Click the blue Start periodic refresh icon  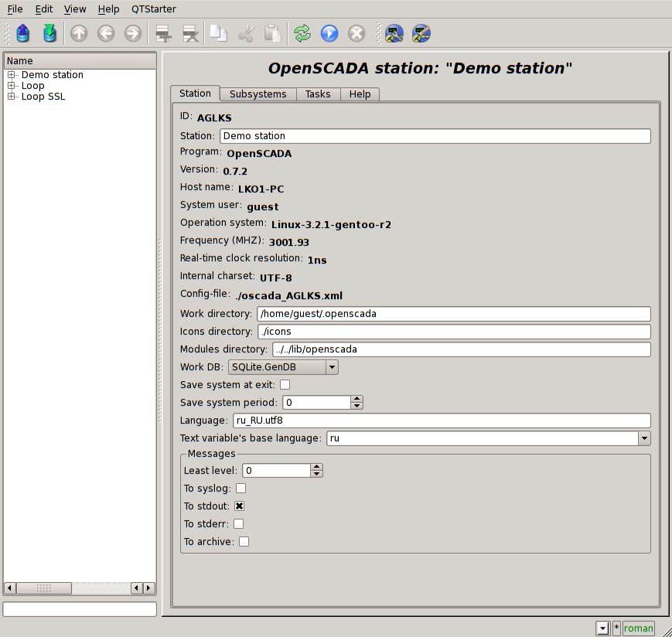pos(329,33)
